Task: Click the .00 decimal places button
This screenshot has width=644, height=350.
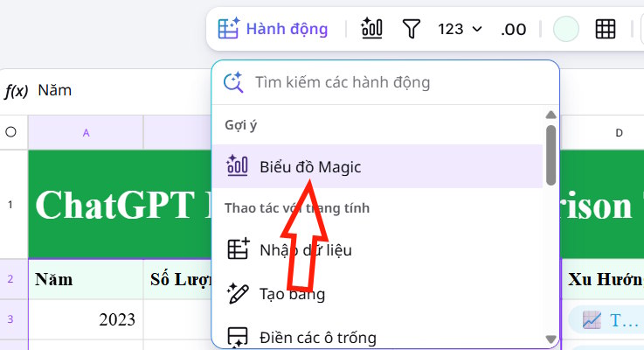Action: point(513,29)
